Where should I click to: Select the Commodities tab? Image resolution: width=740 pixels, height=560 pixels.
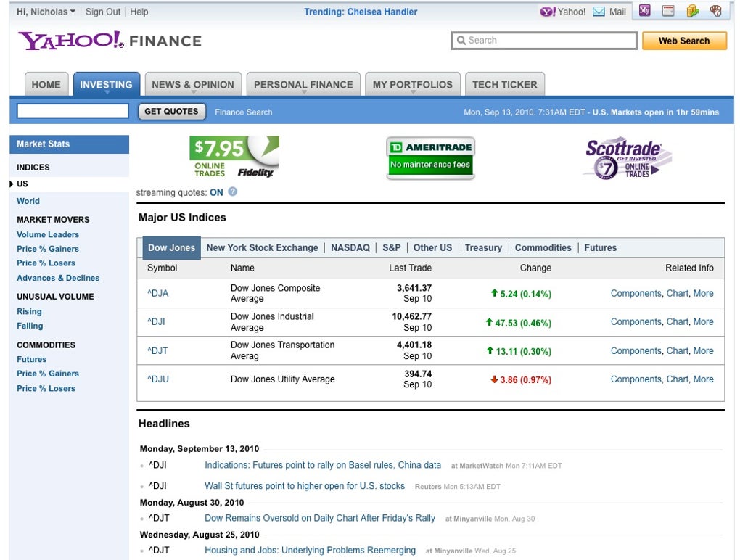543,247
